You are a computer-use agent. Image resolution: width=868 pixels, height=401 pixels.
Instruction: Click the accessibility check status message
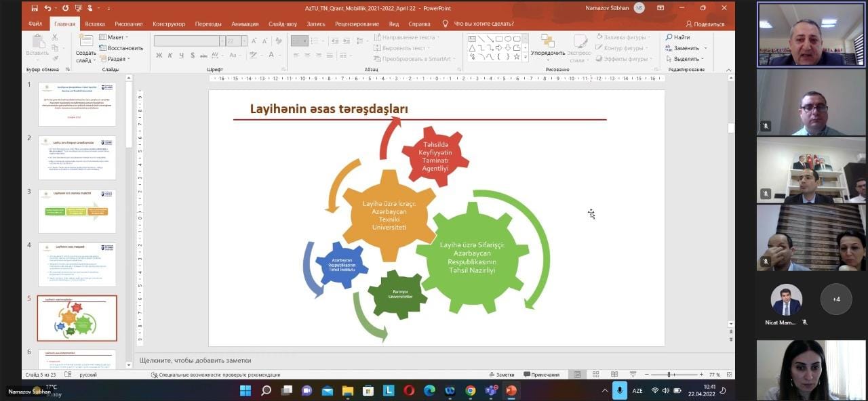click(x=216, y=375)
